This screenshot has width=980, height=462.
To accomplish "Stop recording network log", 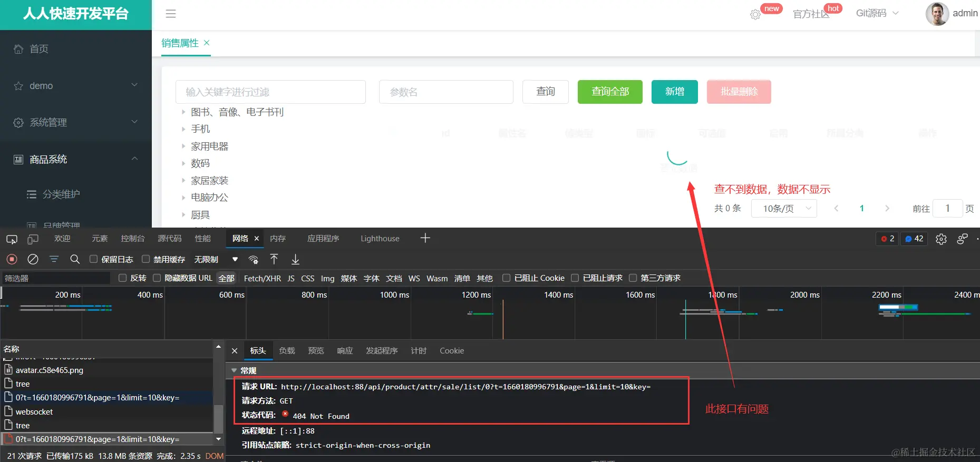I will coord(12,259).
